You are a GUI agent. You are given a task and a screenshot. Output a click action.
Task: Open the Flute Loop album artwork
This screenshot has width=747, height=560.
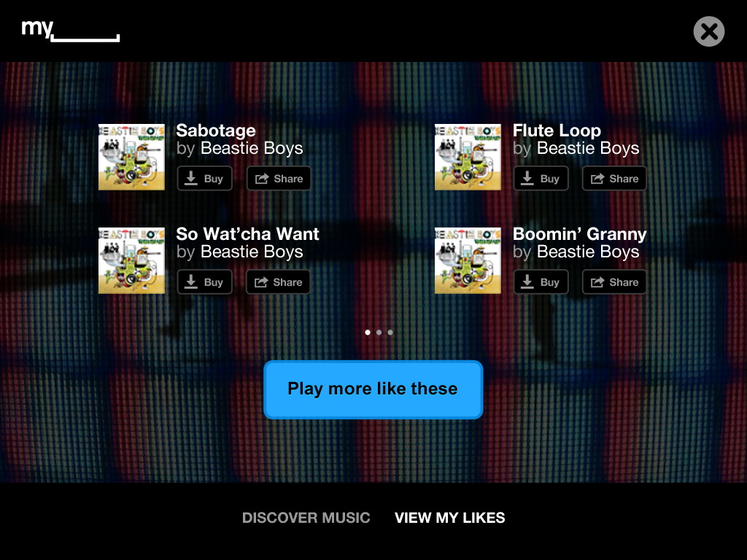pos(468,157)
